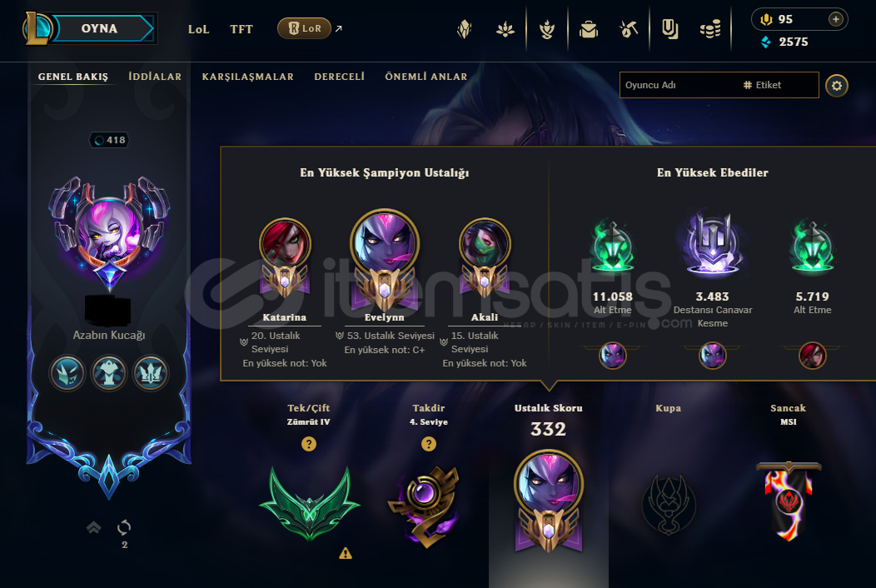Open the KARŞILAŞMALAR tab
Viewport: 876px width, 588px height.
[247, 77]
